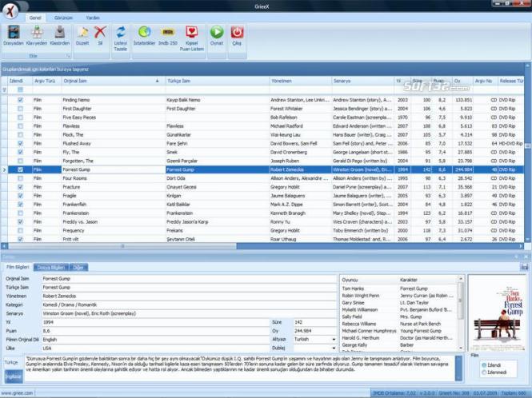Toggle watched checkbox for First Daughter
This screenshot has height=398, width=532.
20,109
